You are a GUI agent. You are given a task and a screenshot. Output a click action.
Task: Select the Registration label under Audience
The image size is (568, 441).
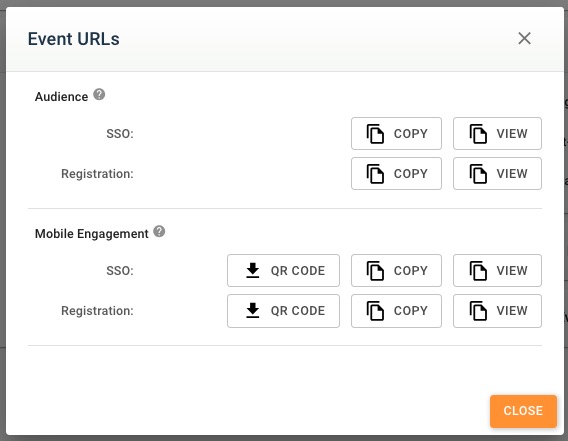pyautogui.click(x=97, y=174)
